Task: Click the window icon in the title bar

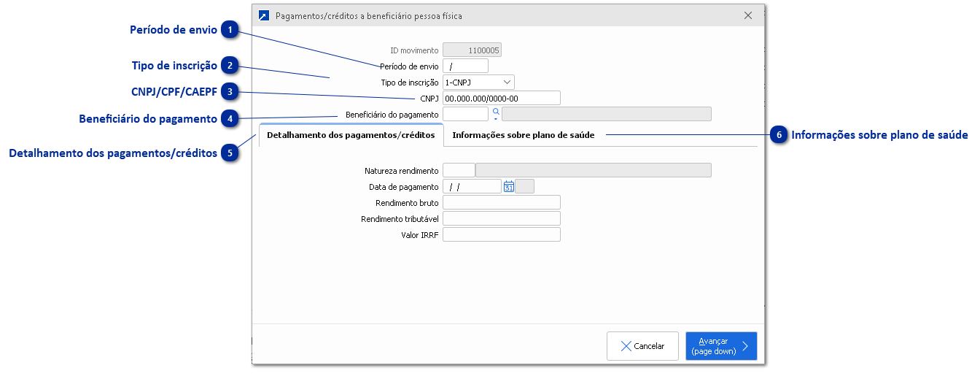Action: [263, 15]
